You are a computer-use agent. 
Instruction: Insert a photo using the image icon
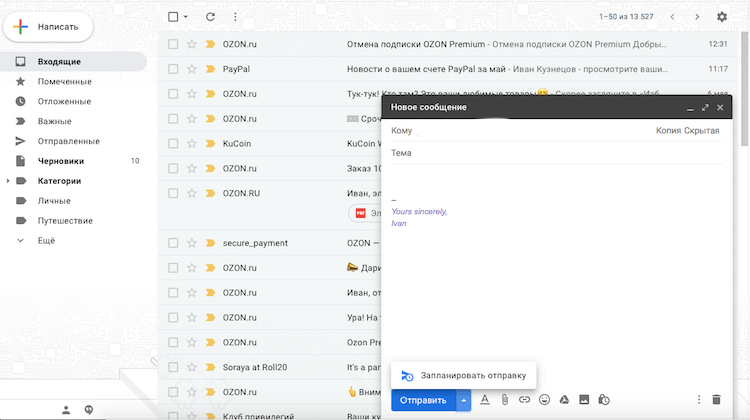pyautogui.click(x=584, y=400)
